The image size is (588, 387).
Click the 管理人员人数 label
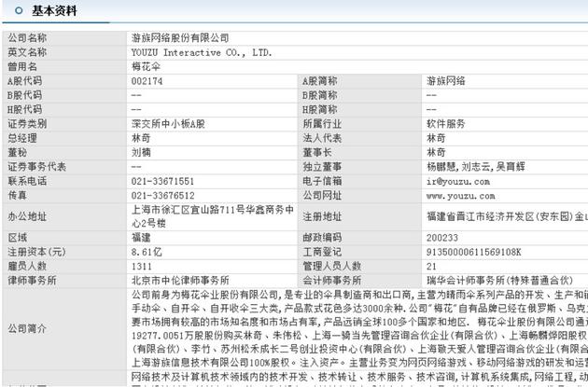coord(332,266)
